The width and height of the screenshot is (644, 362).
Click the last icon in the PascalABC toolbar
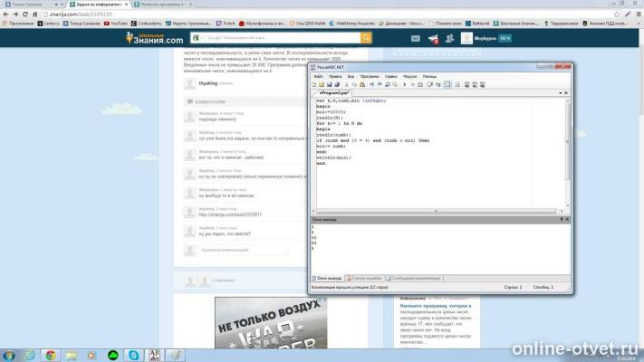[x=483, y=84]
